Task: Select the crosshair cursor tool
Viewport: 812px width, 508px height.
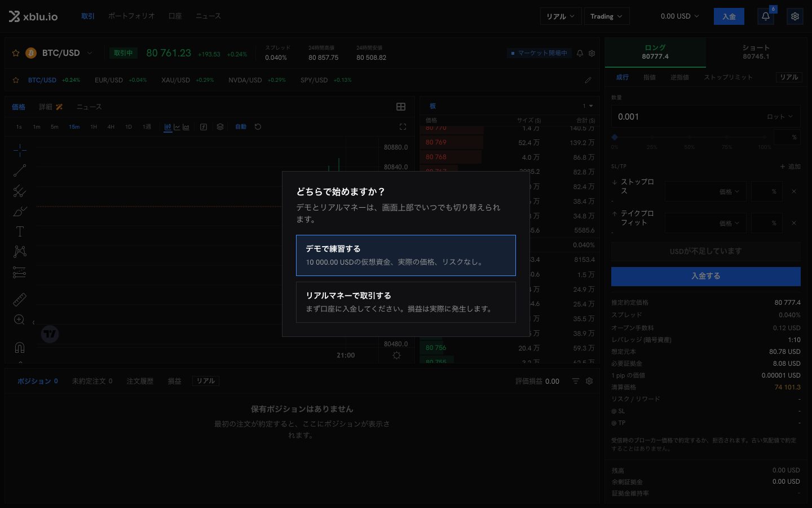Action: (x=20, y=150)
